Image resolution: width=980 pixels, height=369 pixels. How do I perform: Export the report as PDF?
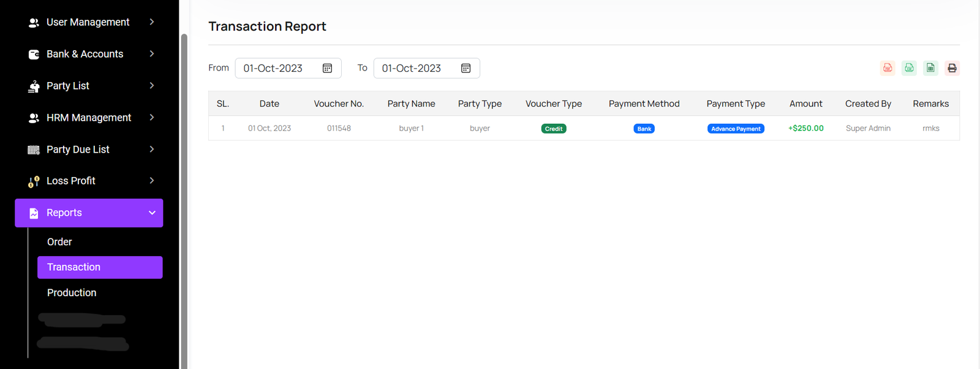[x=888, y=68]
